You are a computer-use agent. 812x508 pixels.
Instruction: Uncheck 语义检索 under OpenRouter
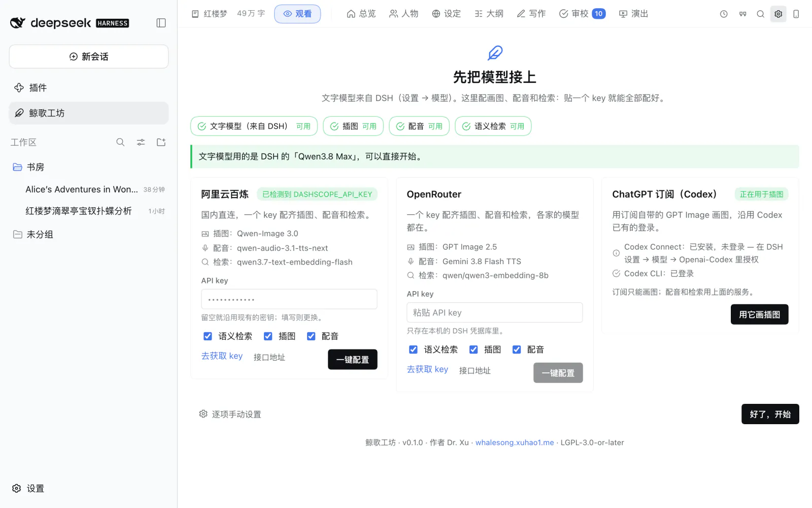[x=413, y=350]
